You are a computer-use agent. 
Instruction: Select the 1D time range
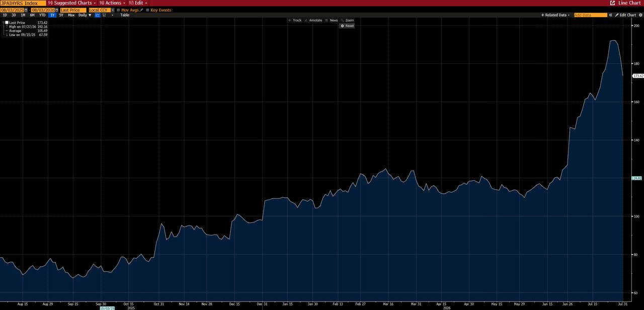5,15
